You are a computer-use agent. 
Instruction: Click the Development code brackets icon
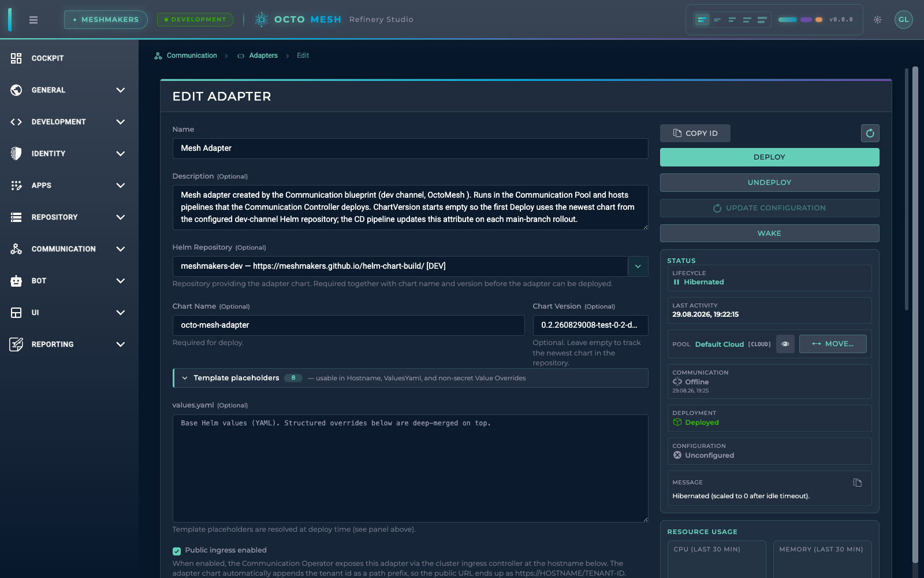(16, 122)
